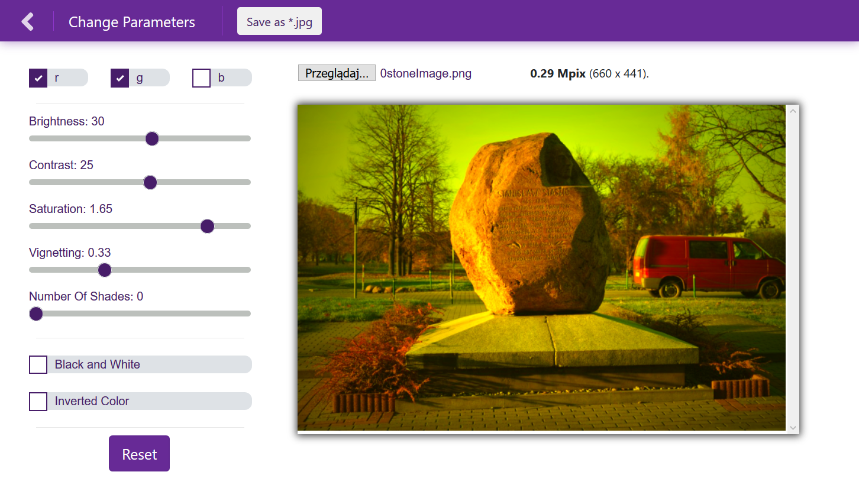Enable the Inverted Color checkbox
The width and height of the screenshot is (859, 504).
[x=38, y=401]
